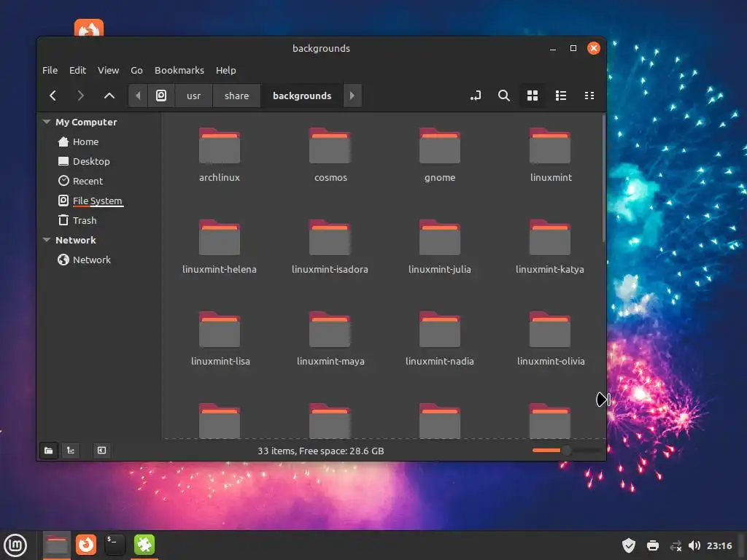This screenshot has height=560, width=747.
Task: Select the linuxmint-nadia folder
Action: (440, 338)
